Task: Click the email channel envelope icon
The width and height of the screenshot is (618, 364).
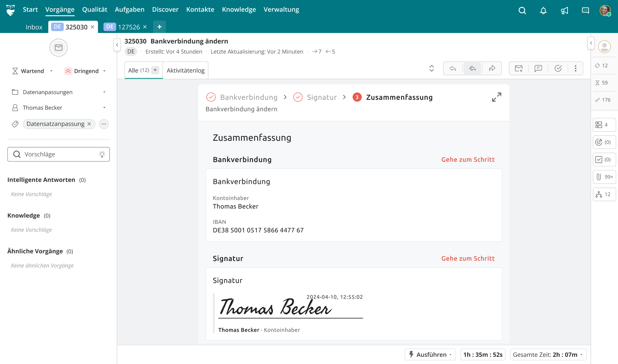Action: 58,48
